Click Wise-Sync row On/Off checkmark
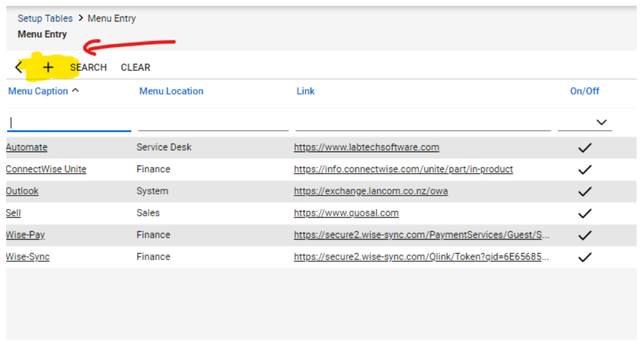 [585, 257]
